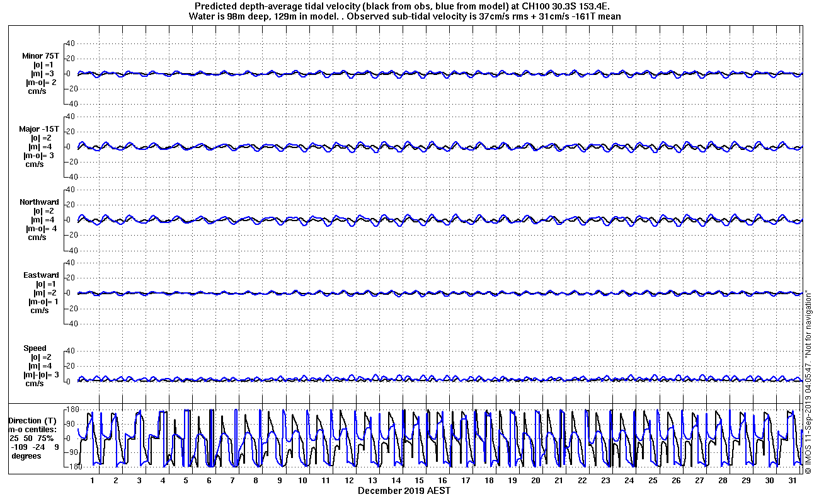
Task: Click day '5' on the date axis
Action: tap(186, 481)
